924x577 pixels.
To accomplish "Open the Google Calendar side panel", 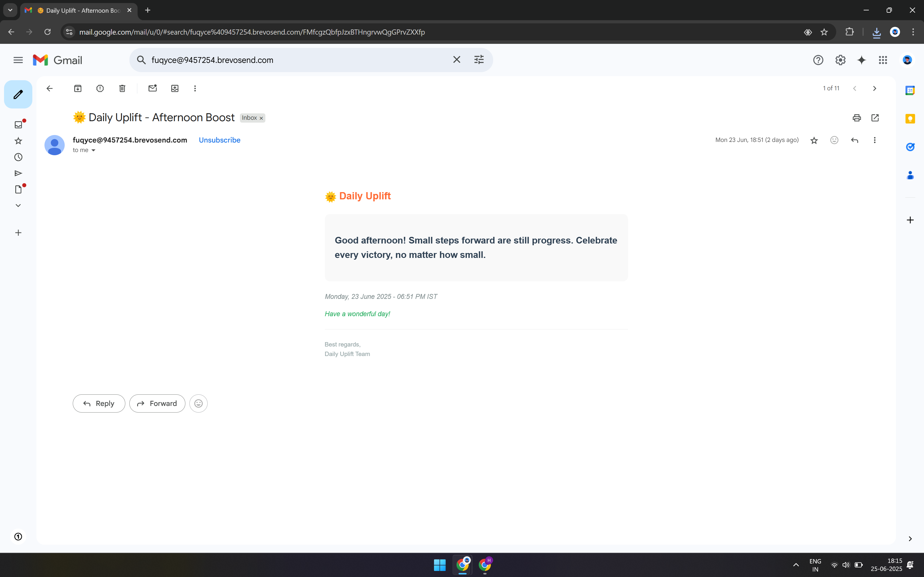I will tap(910, 90).
